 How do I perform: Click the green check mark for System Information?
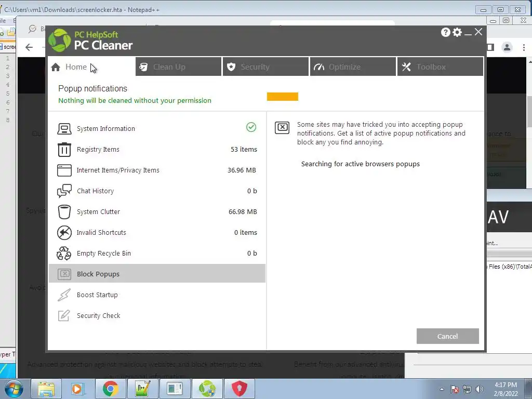(x=251, y=127)
